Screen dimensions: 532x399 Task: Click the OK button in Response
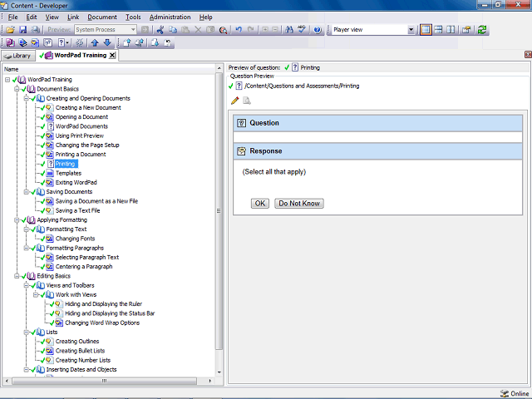click(x=260, y=203)
